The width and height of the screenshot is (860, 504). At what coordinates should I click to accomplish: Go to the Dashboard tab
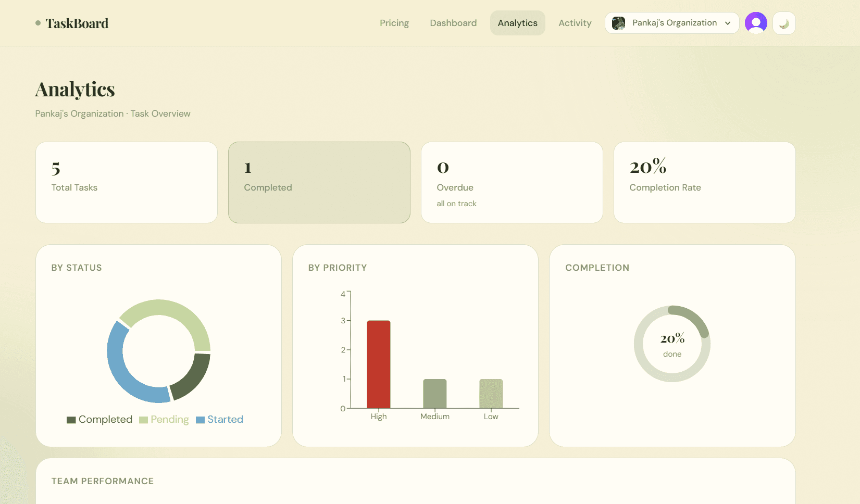coord(453,23)
